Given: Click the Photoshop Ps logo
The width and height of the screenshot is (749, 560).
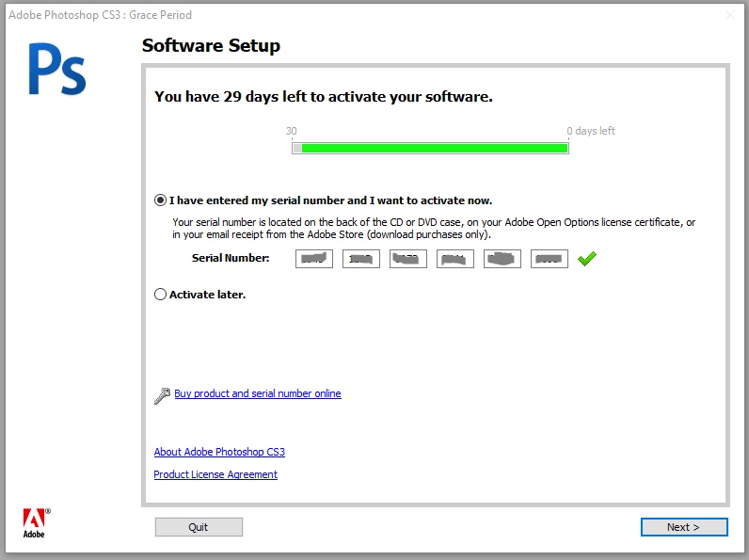Looking at the screenshot, I should point(57,70).
